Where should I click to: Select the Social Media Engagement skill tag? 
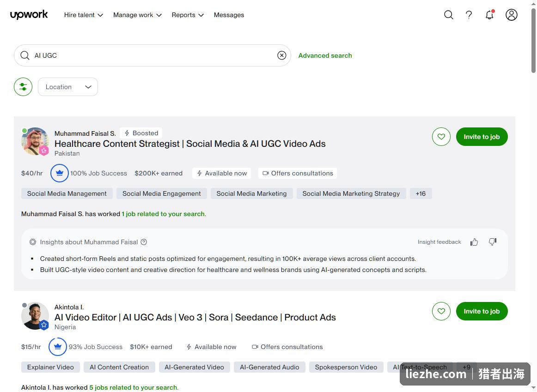click(162, 193)
